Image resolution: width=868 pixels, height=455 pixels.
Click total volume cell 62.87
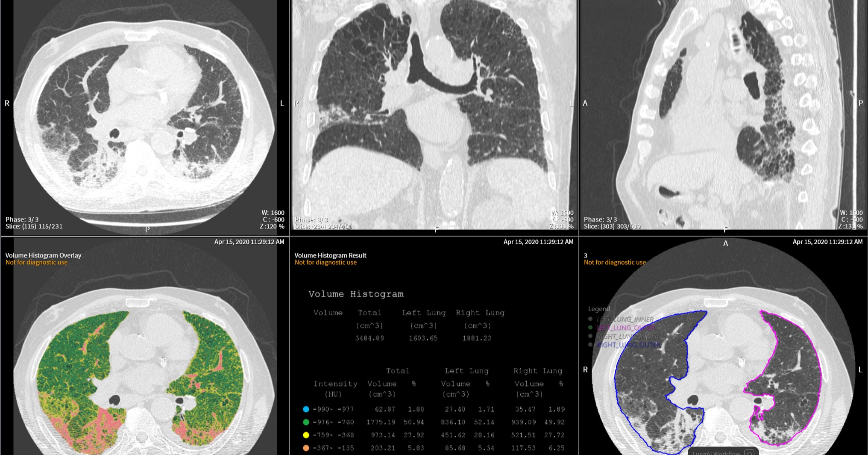[385, 409]
